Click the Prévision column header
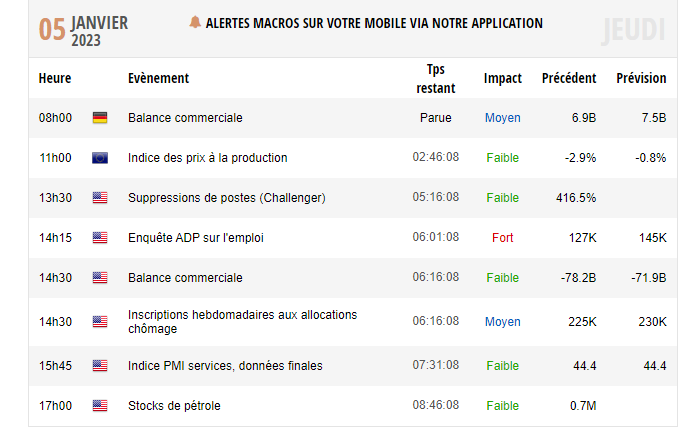The image size is (687, 439). [641, 78]
